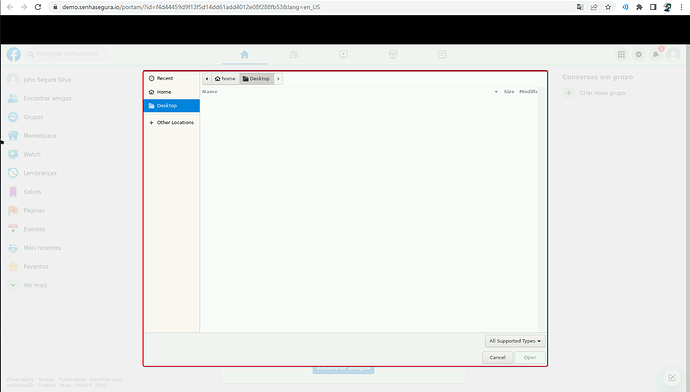690x392 pixels.
Task: Open the Messenger icon
Action: tap(639, 55)
